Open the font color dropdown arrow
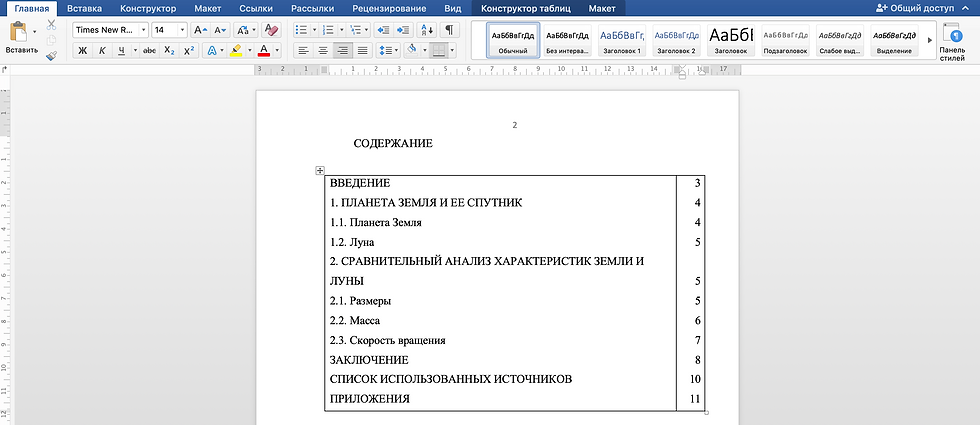Screen dimensions: 980x425 point(276,51)
